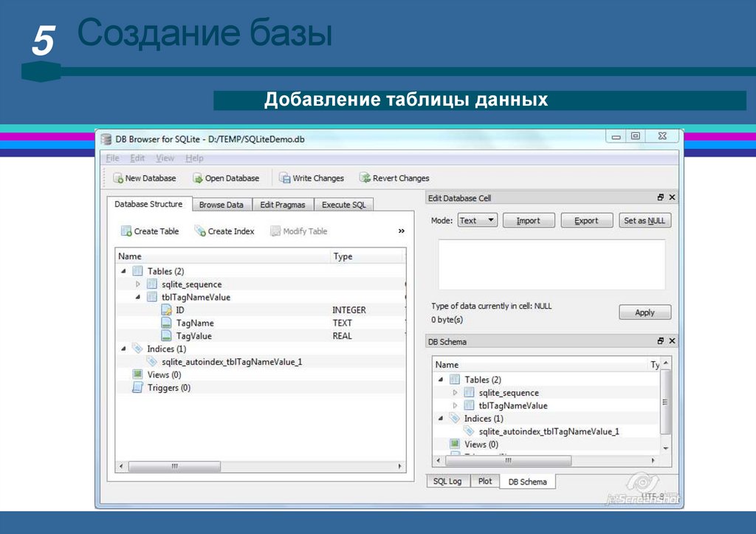Screen dimensions: 756x534
Task: Click the New Database toolbar icon
Action: (118, 178)
